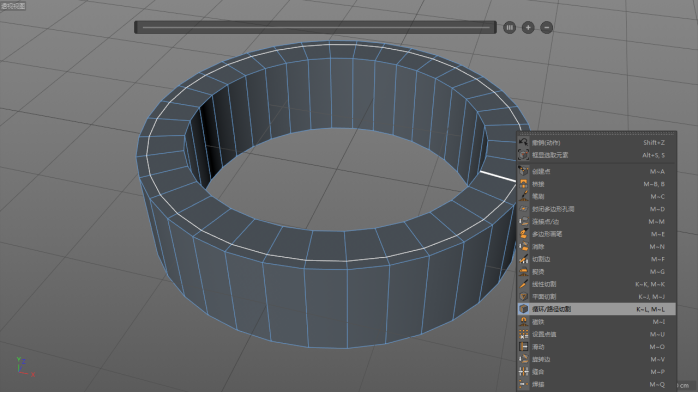Select the 旋转边 spin edge icon

[x=524, y=359]
